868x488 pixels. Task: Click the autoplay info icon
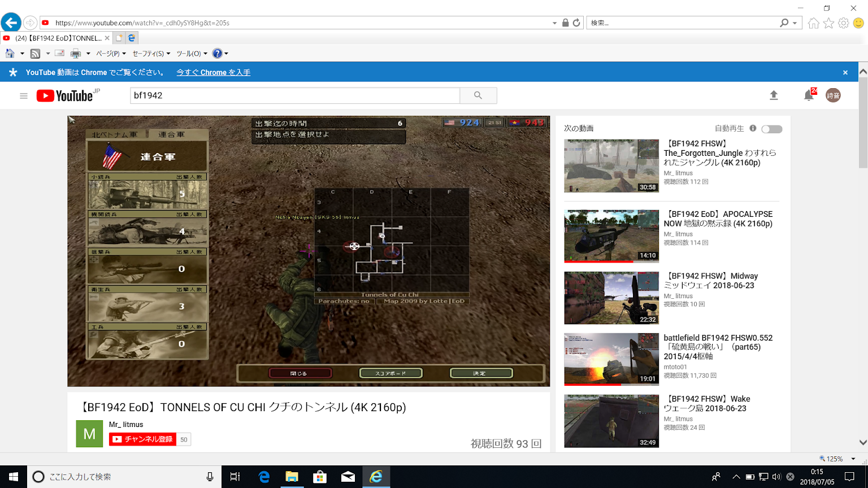[753, 128]
